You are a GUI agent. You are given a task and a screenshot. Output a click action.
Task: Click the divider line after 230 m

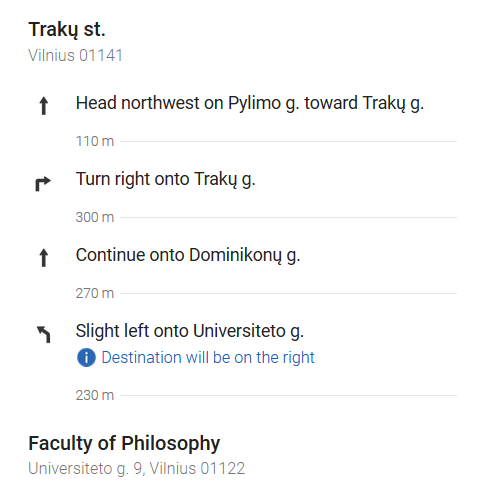[x=288, y=395]
